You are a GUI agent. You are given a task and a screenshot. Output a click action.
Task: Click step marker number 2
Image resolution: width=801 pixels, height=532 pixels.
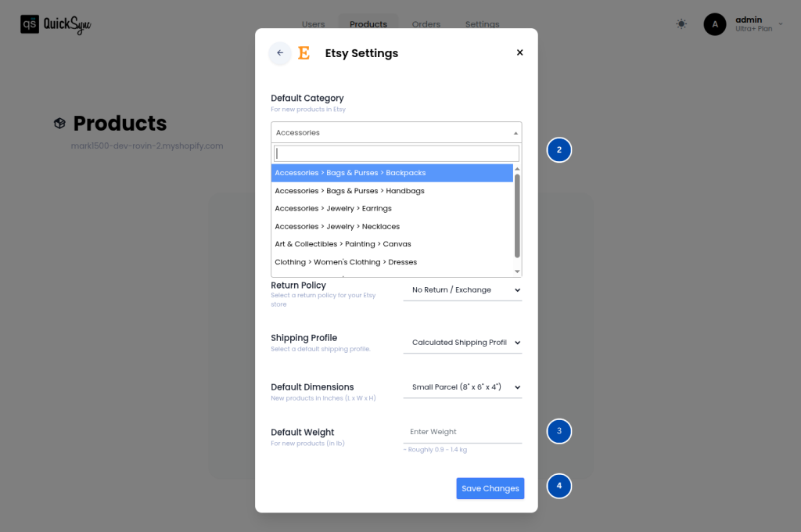[559, 149]
